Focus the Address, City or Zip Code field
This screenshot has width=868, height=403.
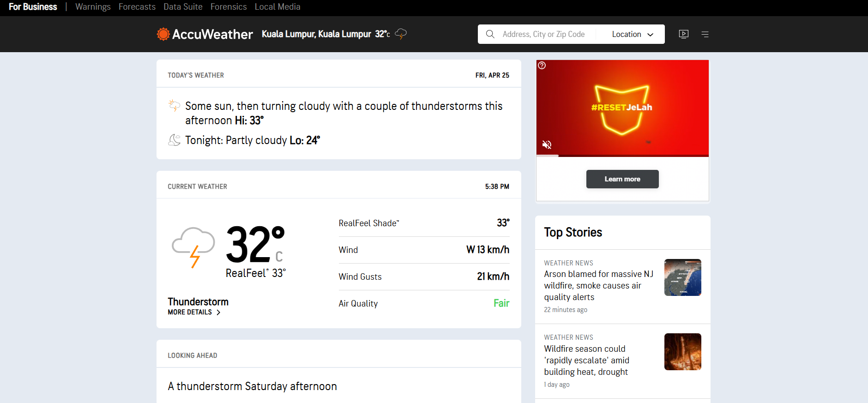[543, 34]
